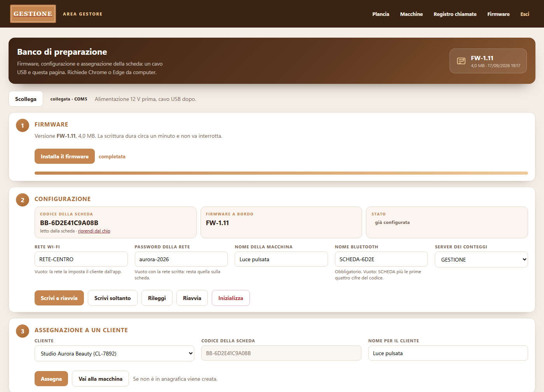Click the Scollega button
The image size is (544, 392).
[26, 99]
